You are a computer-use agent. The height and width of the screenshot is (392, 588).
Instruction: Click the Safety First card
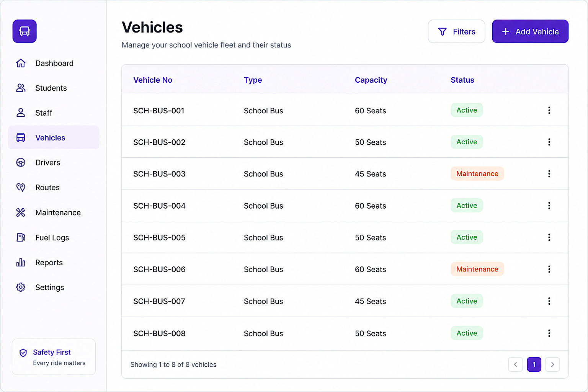pyautogui.click(x=54, y=357)
